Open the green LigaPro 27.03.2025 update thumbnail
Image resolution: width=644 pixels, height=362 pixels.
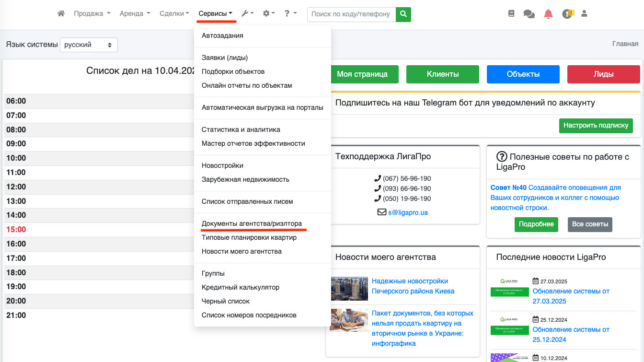click(510, 286)
